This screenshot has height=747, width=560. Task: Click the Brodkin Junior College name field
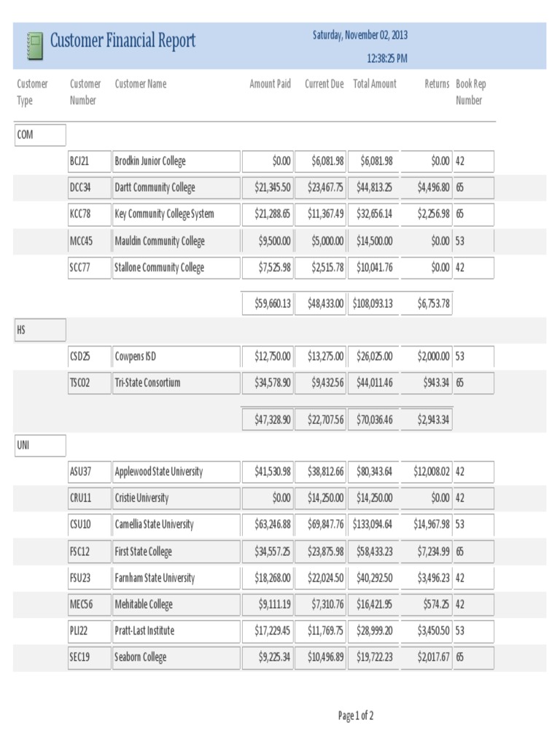(x=176, y=161)
